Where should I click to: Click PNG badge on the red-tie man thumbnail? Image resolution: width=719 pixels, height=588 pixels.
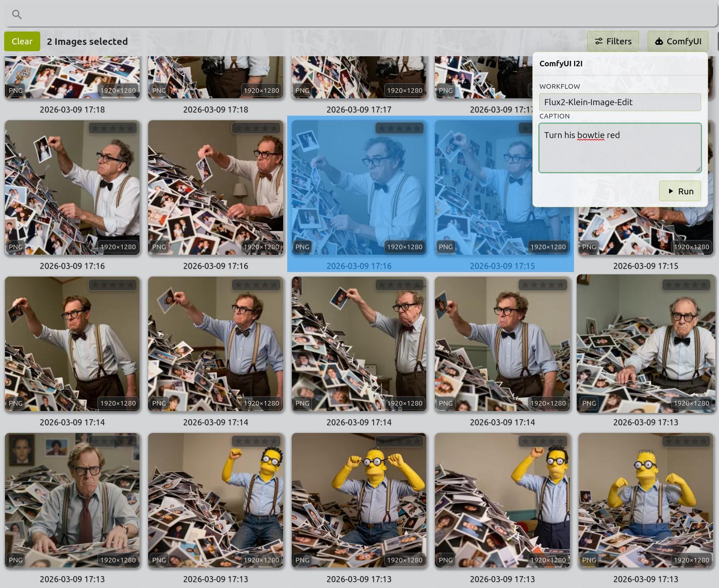point(16,560)
